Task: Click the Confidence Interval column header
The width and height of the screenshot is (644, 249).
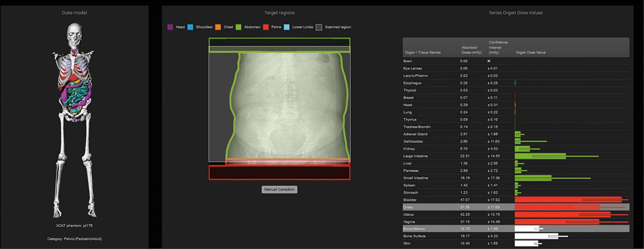Action: click(498, 47)
